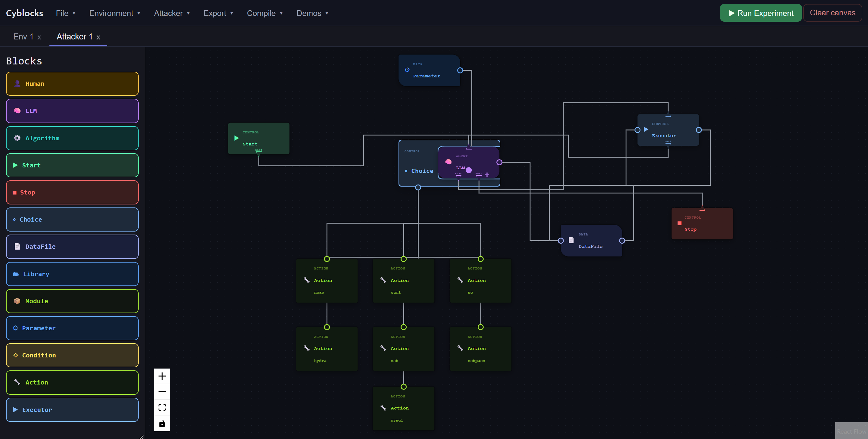The image size is (868, 439).
Task: Pick the LLM block from palette
Action: (x=72, y=111)
